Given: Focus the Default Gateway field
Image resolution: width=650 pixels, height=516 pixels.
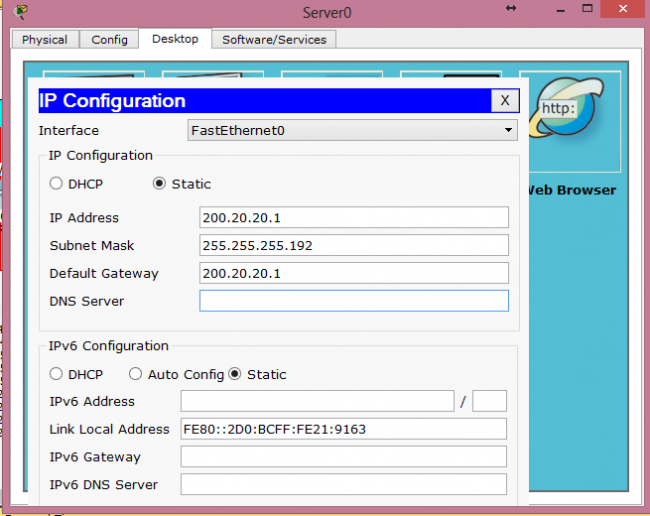Looking at the screenshot, I should (354, 273).
